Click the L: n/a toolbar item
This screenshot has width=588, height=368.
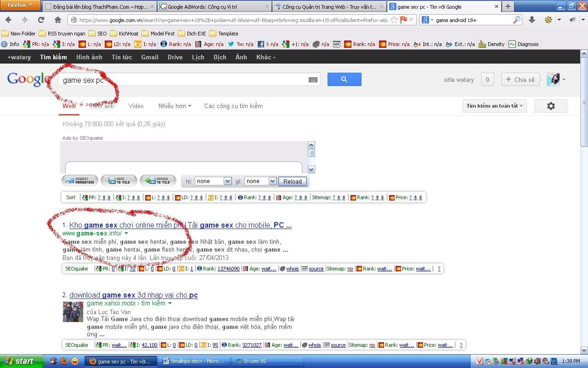pyautogui.click(x=90, y=44)
